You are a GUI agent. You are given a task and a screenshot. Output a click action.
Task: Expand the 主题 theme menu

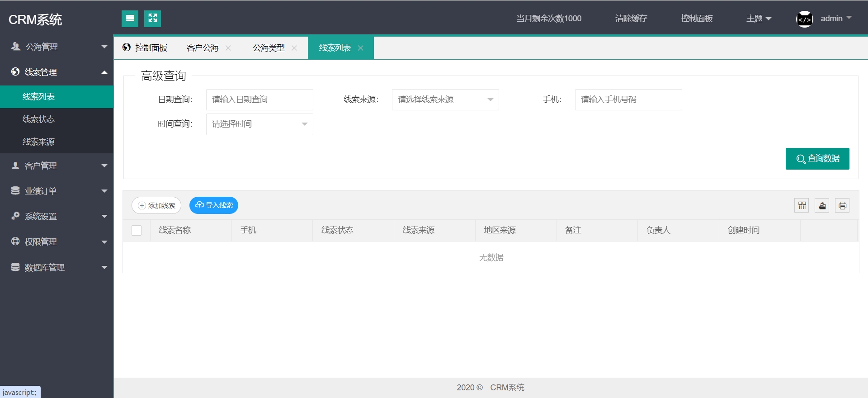759,19
